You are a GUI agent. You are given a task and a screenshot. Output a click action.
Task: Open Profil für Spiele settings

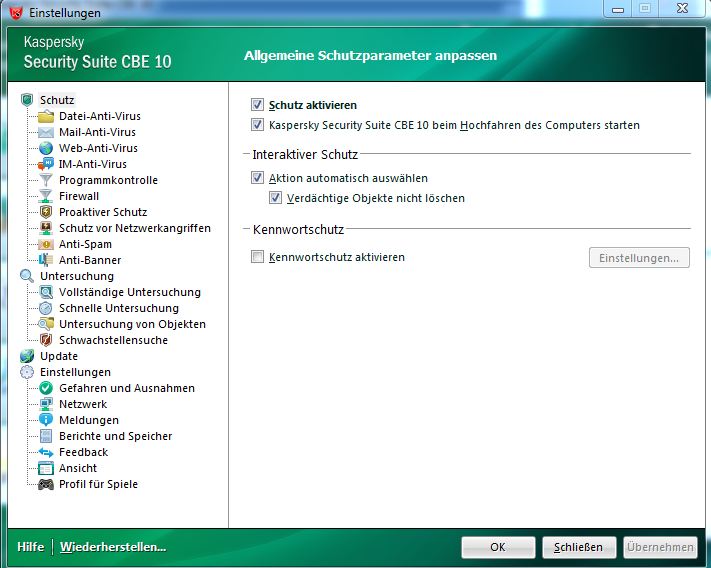pos(98,484)
